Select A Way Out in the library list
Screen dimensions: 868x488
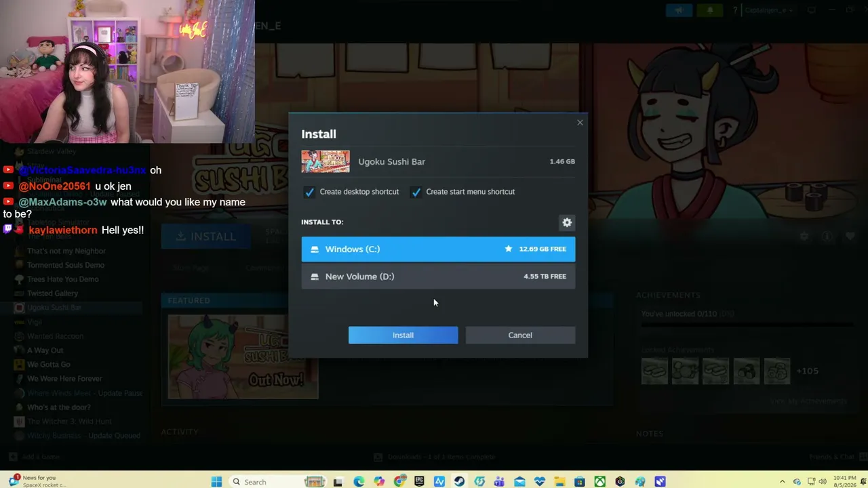tap(45, 350)
